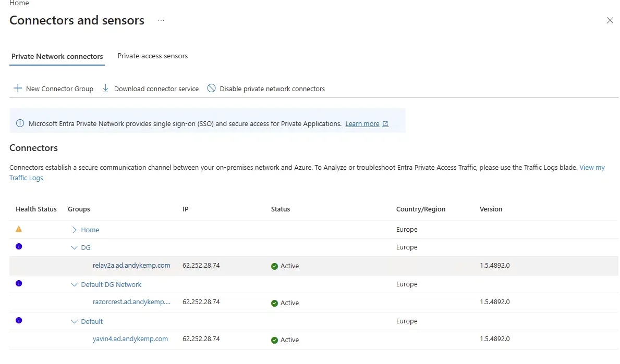
Task: Click the warning triangle on Home row
Action: point(19,229)
